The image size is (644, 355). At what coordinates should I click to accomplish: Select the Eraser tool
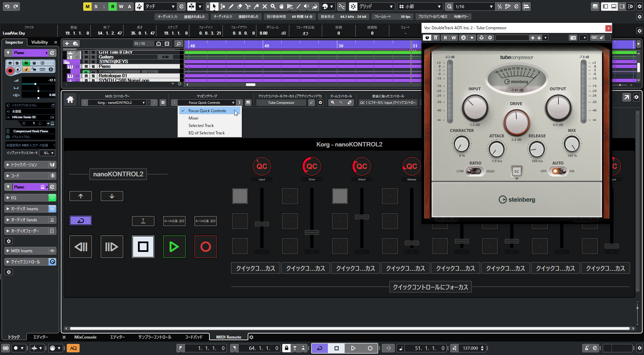240,6
